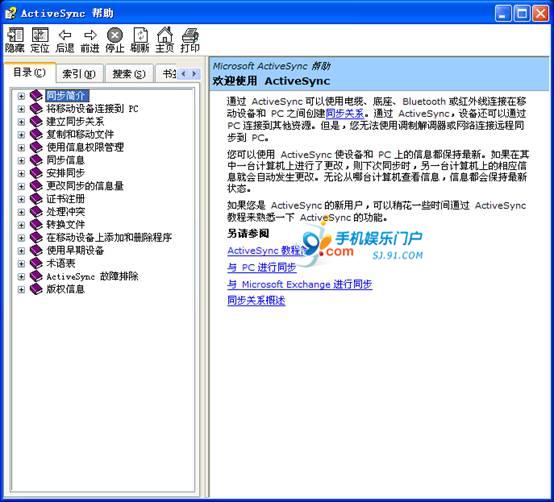This screenshot has width=554, height=502.
Task: Click the ActiveSync help title bar icon
Action: click(x=11, y=13)
